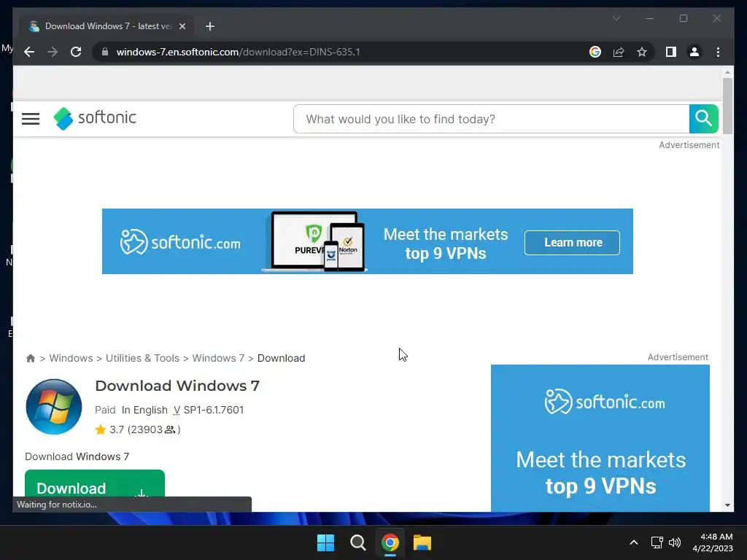Image resolution: width=747 pixels, height=560 pixels.
Task: Open the Windows Start menu
Action: 326,542
